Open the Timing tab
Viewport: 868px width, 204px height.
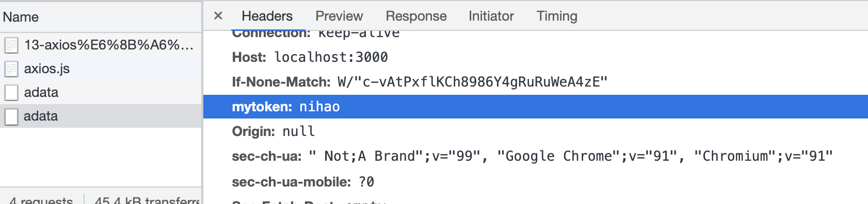(557, 16)
